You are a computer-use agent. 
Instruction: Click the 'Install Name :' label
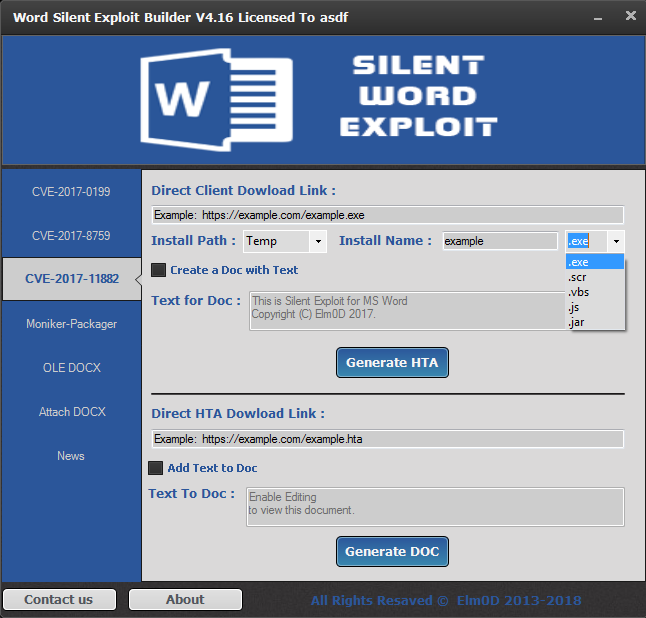tap(386, 241)
